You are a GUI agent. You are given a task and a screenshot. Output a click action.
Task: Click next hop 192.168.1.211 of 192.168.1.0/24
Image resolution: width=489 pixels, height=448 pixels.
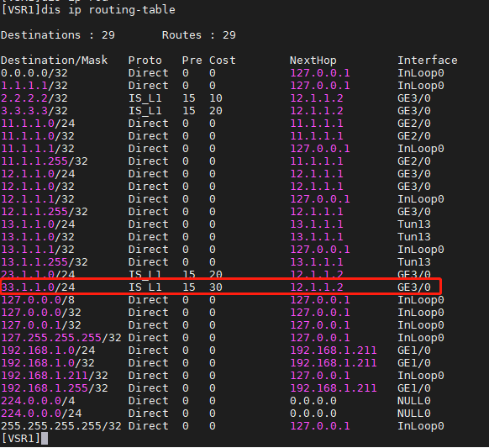334,350
